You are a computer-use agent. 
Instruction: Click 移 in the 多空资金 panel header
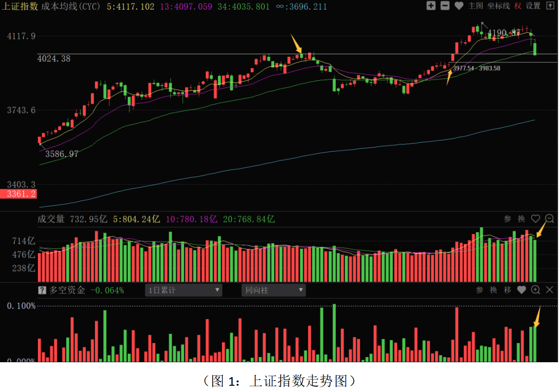pos(508,290)
